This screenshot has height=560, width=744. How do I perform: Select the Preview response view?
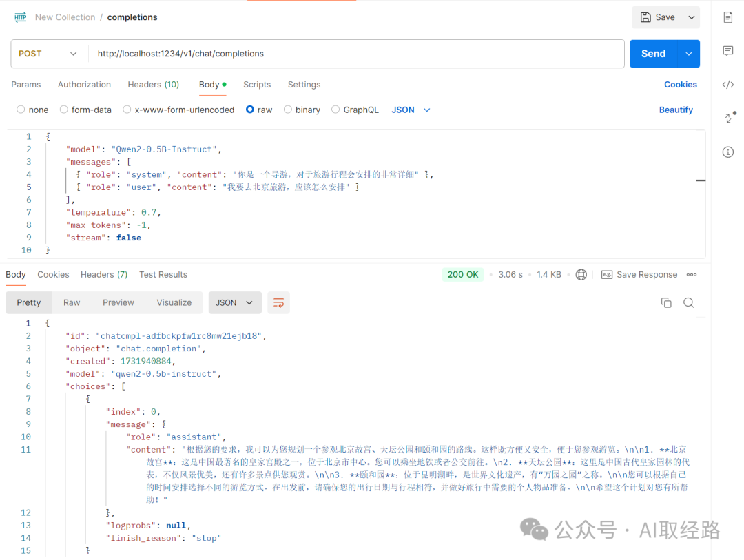pos(118,303)
